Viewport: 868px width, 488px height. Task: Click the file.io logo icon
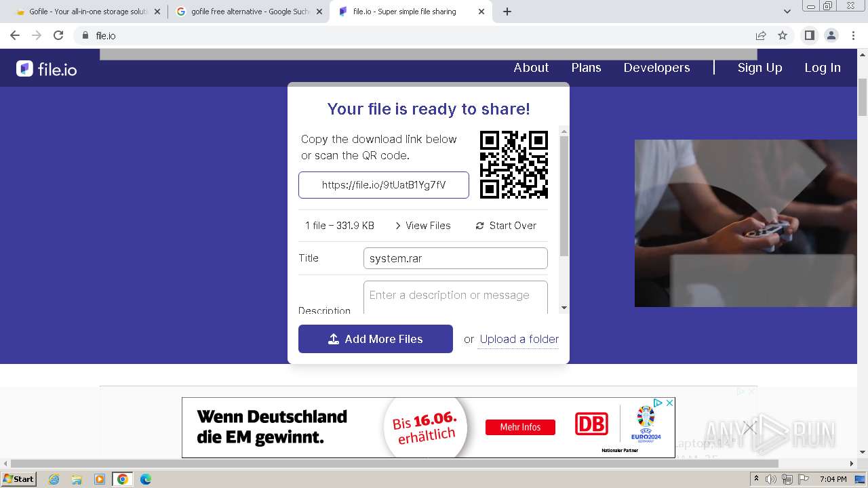pos(24,68)
